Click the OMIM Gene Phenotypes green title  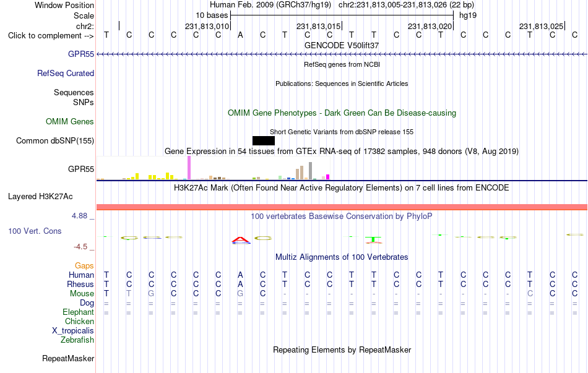click(x=342, y=113)
